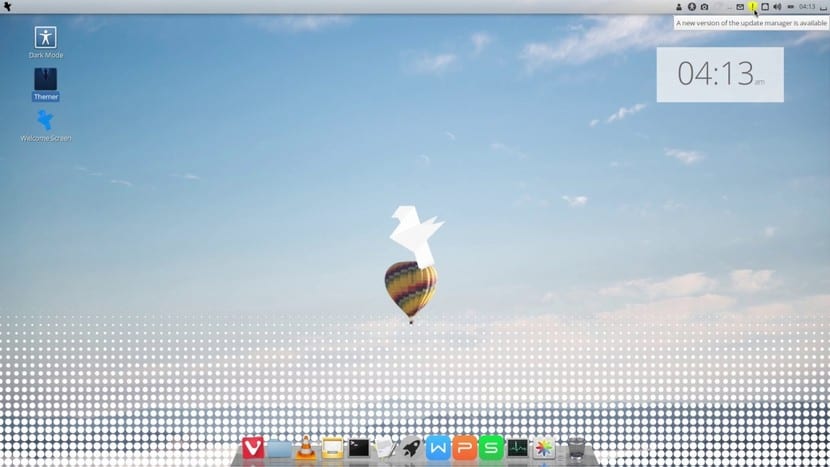Click the yellow update manager notification icon
This screenshot has height=467, width=830.
[x=752, y=7]
